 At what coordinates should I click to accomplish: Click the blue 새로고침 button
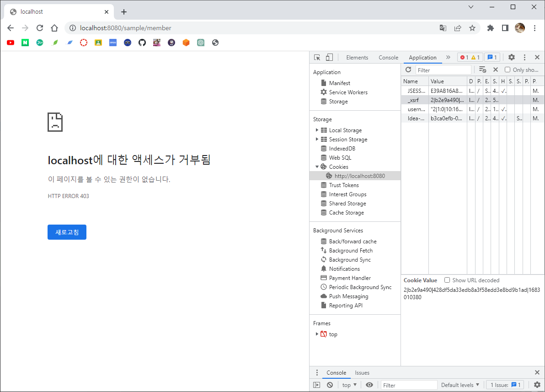(x=67, y=232)
